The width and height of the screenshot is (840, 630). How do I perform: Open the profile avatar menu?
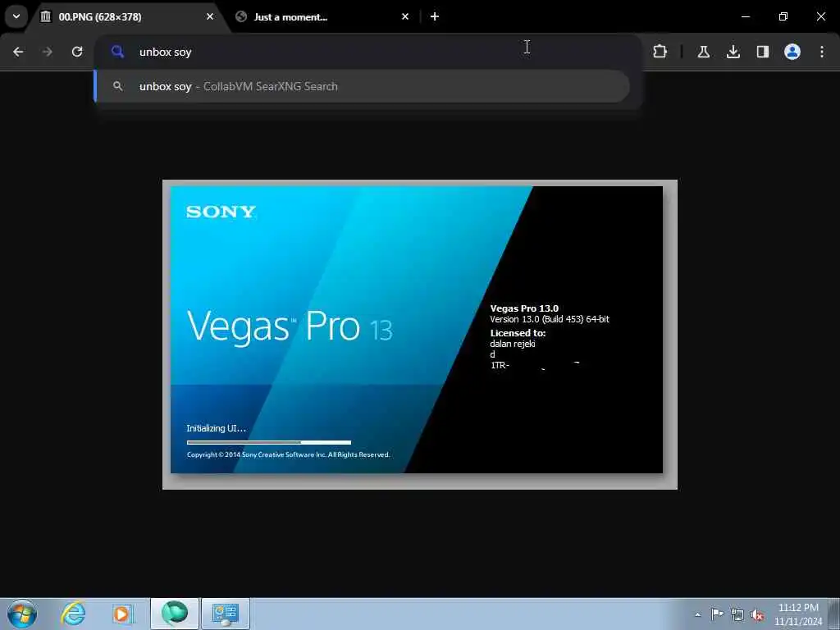792,52
